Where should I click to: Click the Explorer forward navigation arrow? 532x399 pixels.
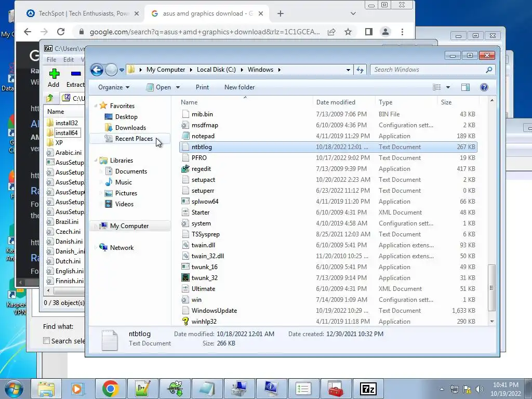pyautogui.click(x=111, y=70)
